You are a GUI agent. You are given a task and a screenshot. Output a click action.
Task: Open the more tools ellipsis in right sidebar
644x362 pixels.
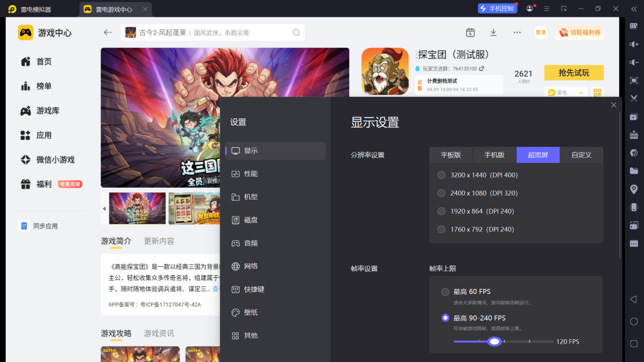tap(633, 244)
